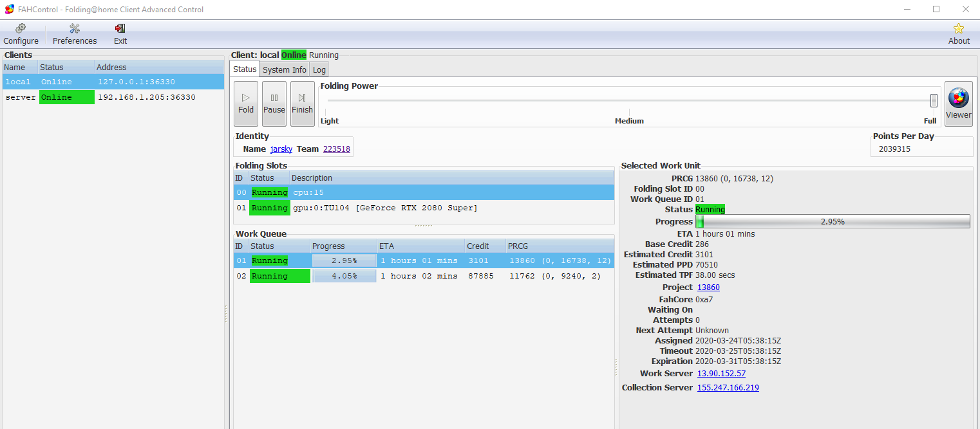
Task: Select folding slot 00 cpu:15
Action: 424,192
